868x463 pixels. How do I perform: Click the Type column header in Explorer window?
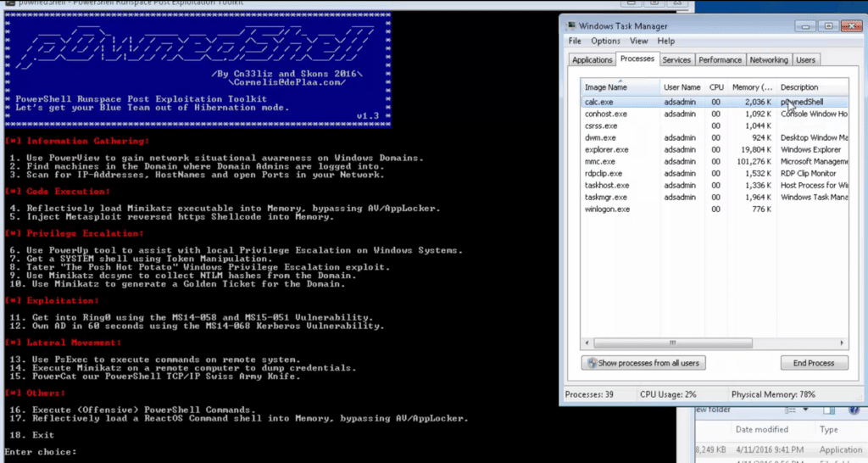point(829,430)
